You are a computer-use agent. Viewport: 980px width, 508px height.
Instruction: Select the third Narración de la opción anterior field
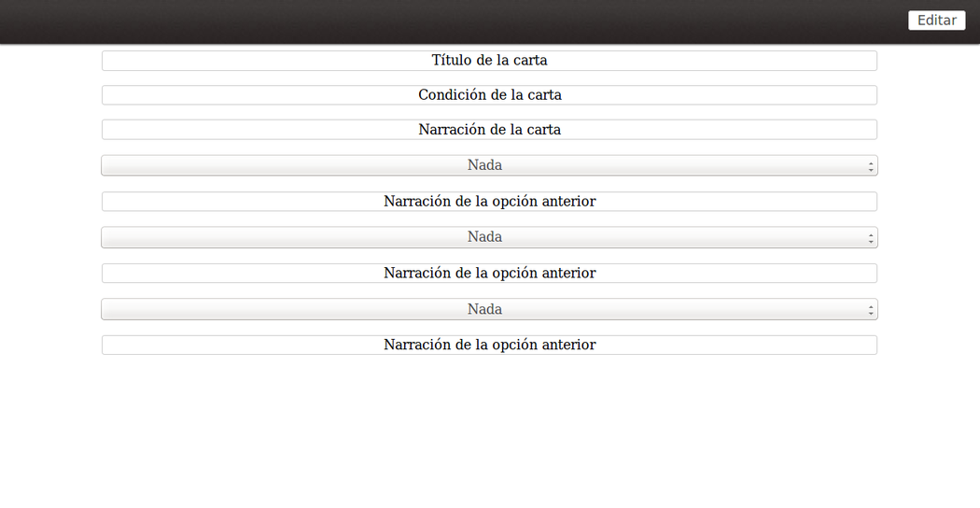tap(489, 346)
